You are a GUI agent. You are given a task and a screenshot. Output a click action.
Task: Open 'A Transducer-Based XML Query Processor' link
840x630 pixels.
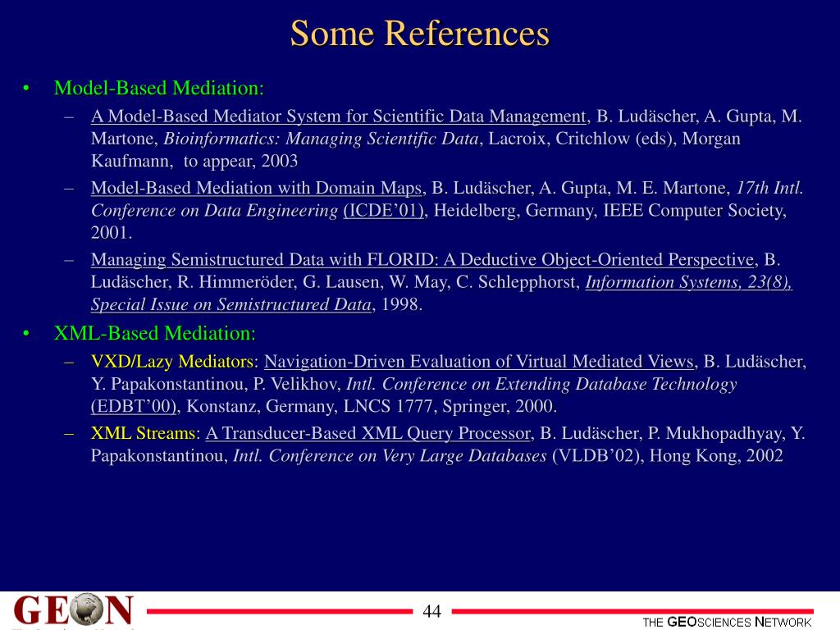coord(368,433)
